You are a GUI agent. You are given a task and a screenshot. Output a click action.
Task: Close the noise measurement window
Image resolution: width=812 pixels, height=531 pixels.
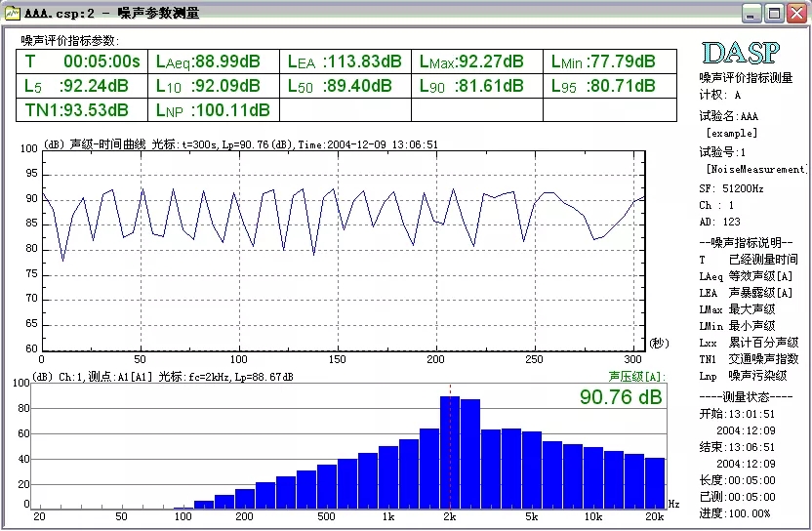pyautogui.click(x=795, y=13)
